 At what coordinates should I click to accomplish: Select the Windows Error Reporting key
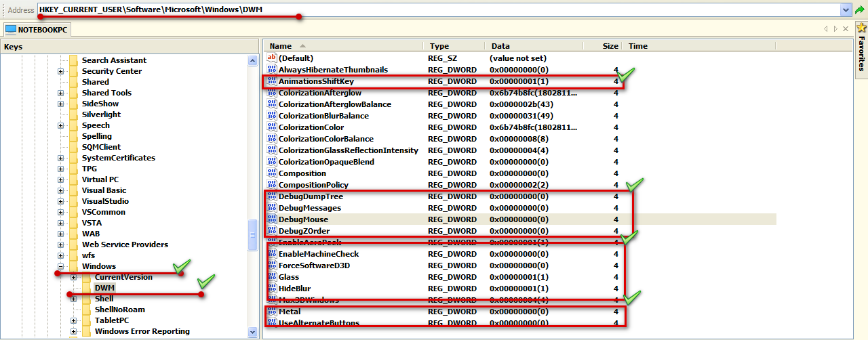pyautogui.click(x=142, y=331)
